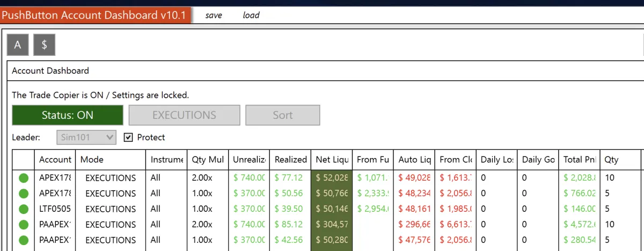Click green status dot in LTF0505 row
Screen dimensions: 644x251
coord(24,209)
